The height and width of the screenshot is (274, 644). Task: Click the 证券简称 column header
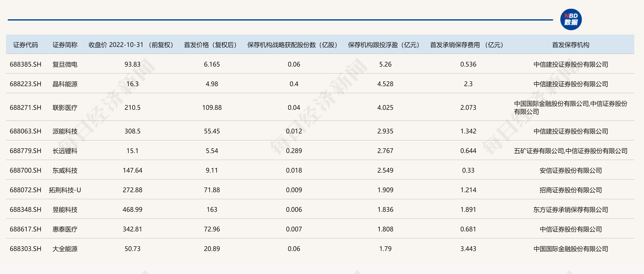[x=65, y=45]
